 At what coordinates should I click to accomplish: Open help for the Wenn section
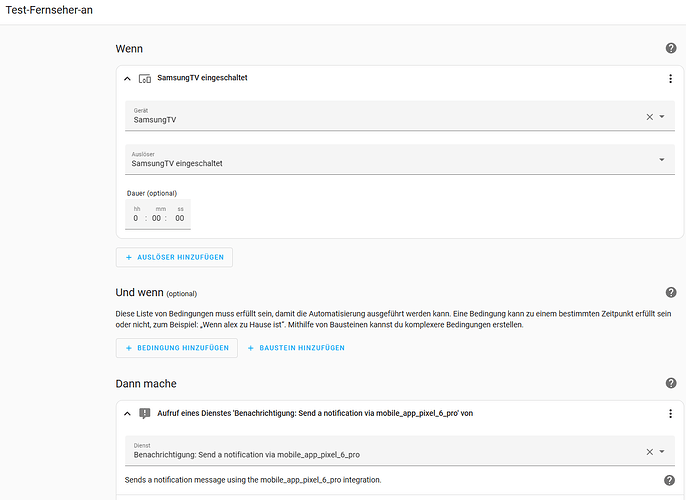pos(671,48)
